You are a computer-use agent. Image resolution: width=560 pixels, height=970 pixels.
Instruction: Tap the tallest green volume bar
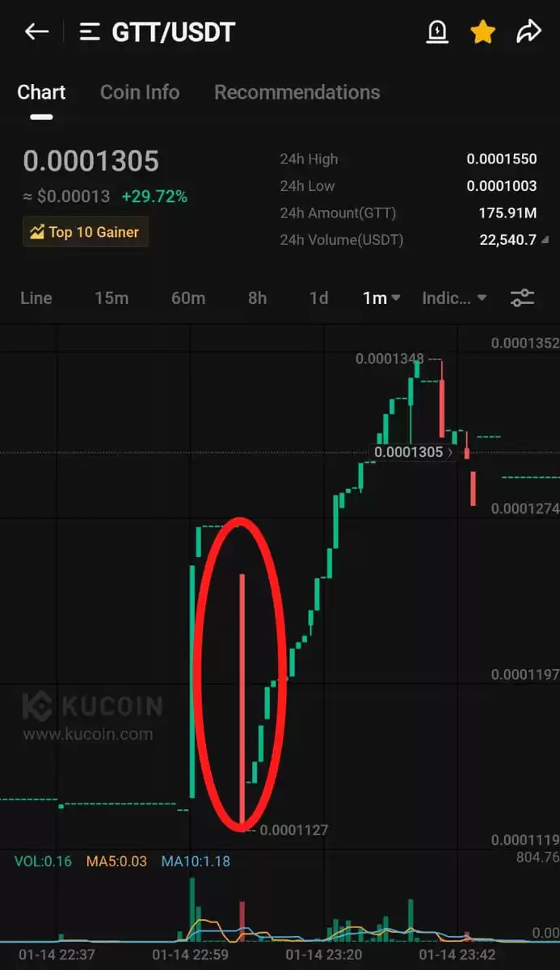192,908
